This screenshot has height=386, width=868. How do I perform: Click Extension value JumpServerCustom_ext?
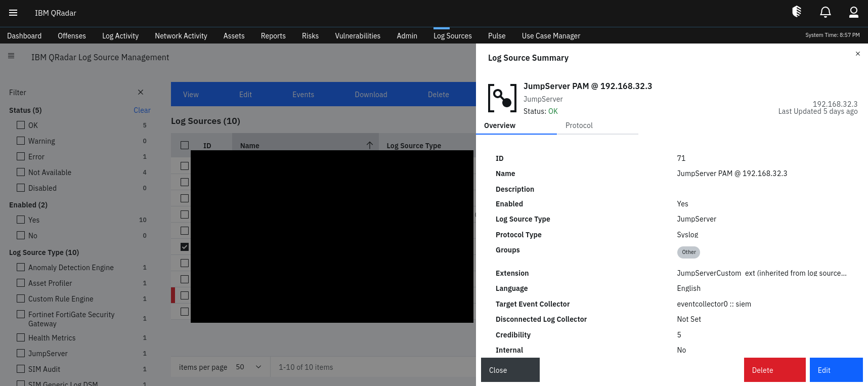pyautogui.click(x=762, y=273)
